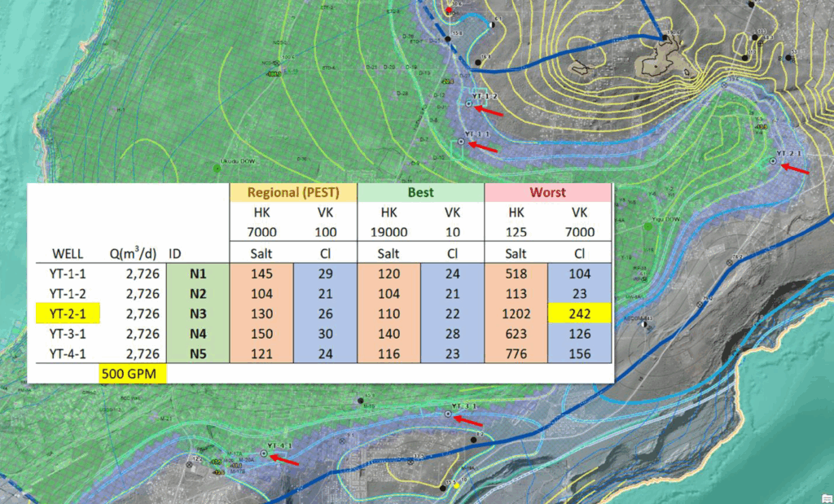834x504 pixels.
Task: Click the YT-2-1 well marker on map
Action: [x=772, y=161]
